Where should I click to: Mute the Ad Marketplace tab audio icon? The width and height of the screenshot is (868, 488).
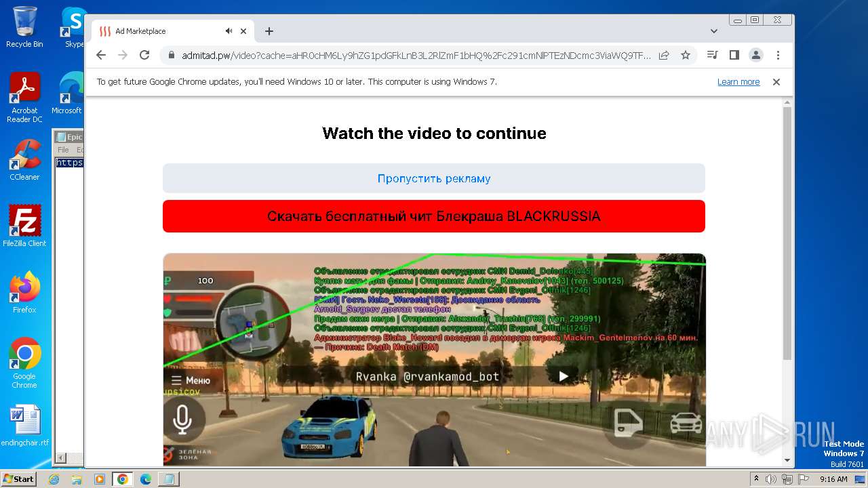tap(229, 31)
